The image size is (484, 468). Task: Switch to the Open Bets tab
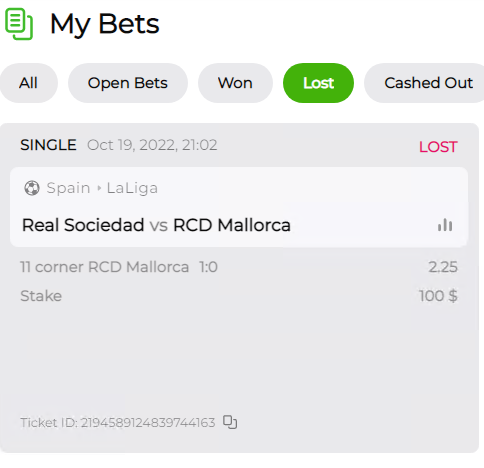(128, 83)
